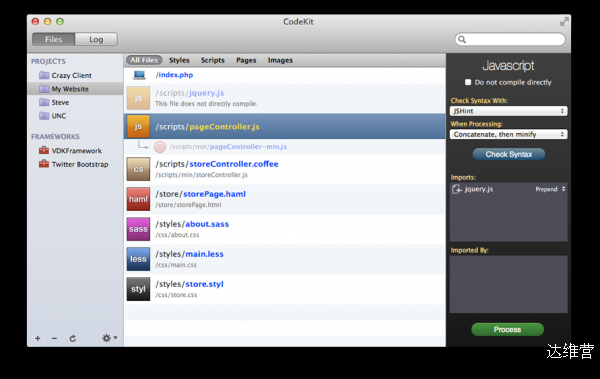This screenshot has height=379, width=600.
Task: Select the Scripts filter tab
Action: click(213, 60)
